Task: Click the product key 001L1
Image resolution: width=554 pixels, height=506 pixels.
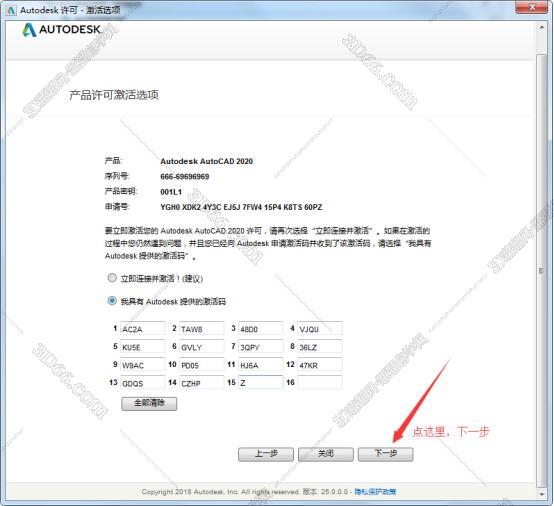Action: [171, 192]
